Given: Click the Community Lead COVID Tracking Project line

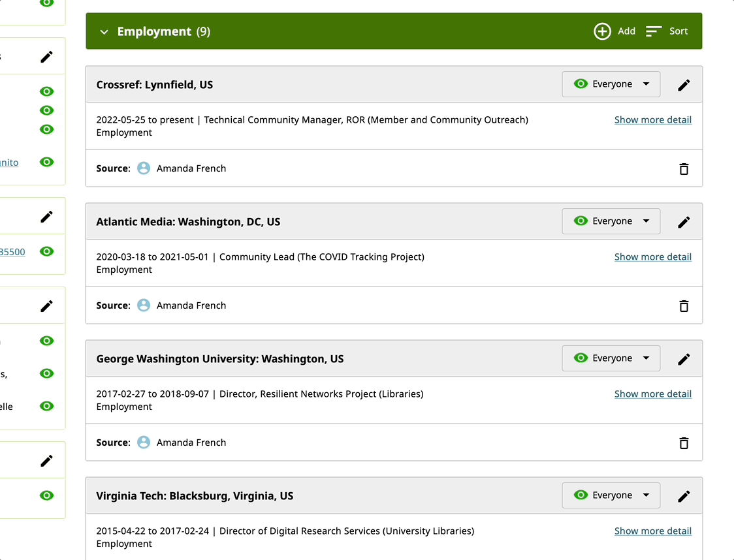Looking at the screenshot, I should (321, 257).
